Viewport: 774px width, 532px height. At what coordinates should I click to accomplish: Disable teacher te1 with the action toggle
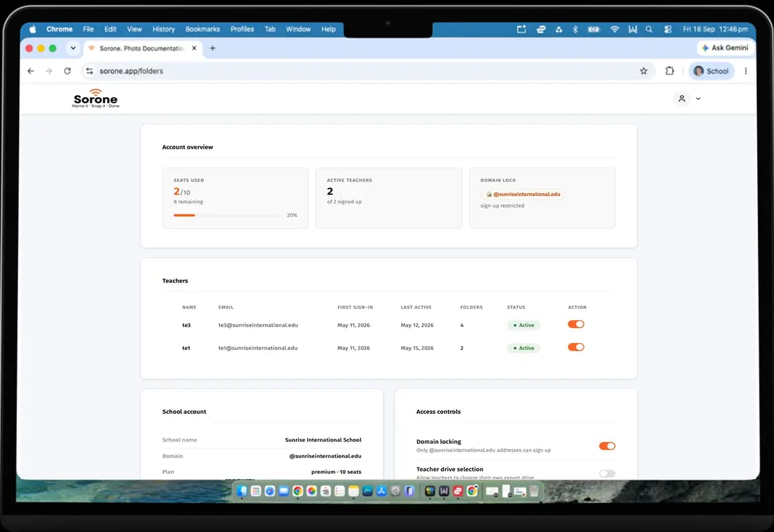click(x=576, y=347)
